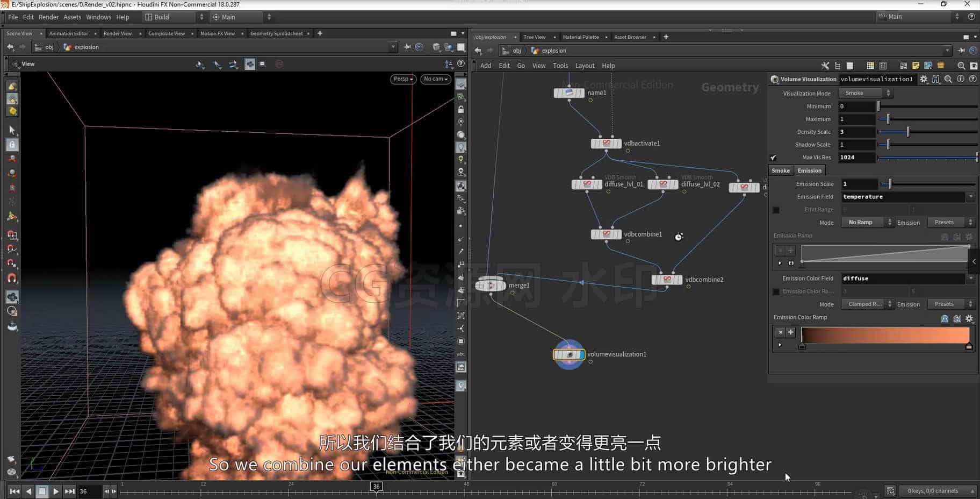Click the parameter pane search icon

tap(948, 79)
